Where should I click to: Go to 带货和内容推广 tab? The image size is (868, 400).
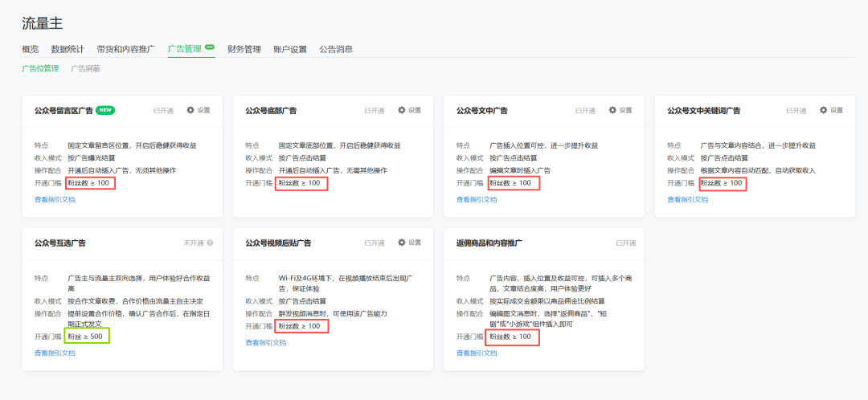(x=126, y=49)
